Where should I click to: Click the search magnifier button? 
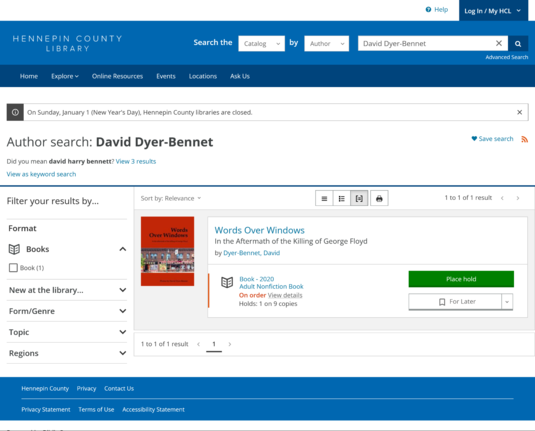coord(518,44)
